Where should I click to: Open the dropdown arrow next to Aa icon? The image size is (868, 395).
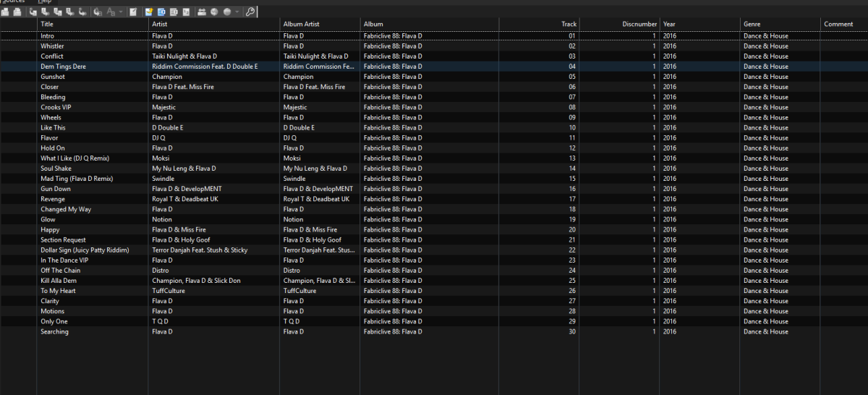point(121,12)
